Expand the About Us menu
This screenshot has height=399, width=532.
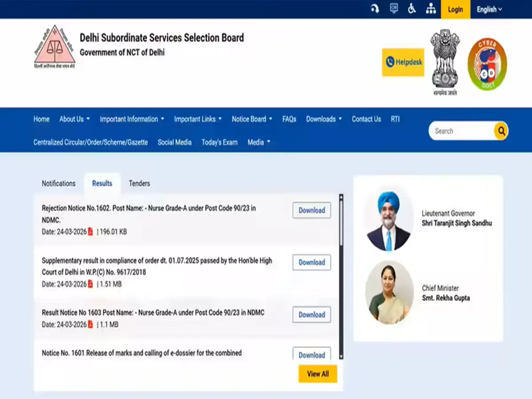(74, 119)
